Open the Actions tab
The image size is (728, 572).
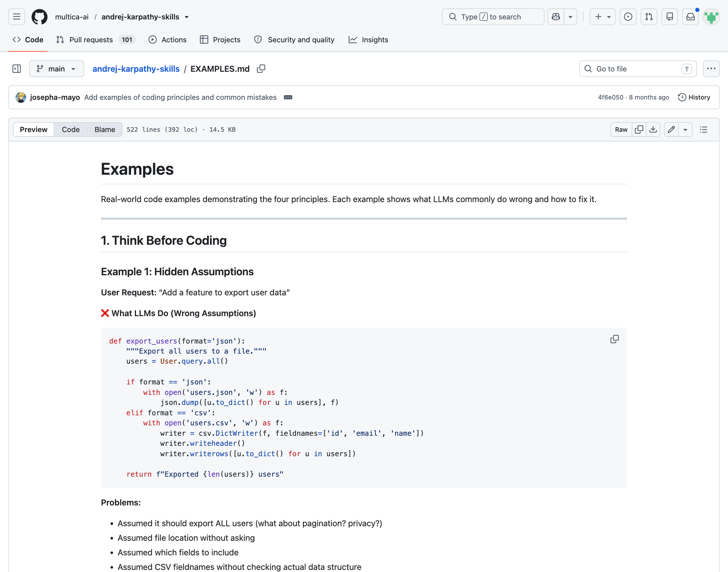[167, 40]
